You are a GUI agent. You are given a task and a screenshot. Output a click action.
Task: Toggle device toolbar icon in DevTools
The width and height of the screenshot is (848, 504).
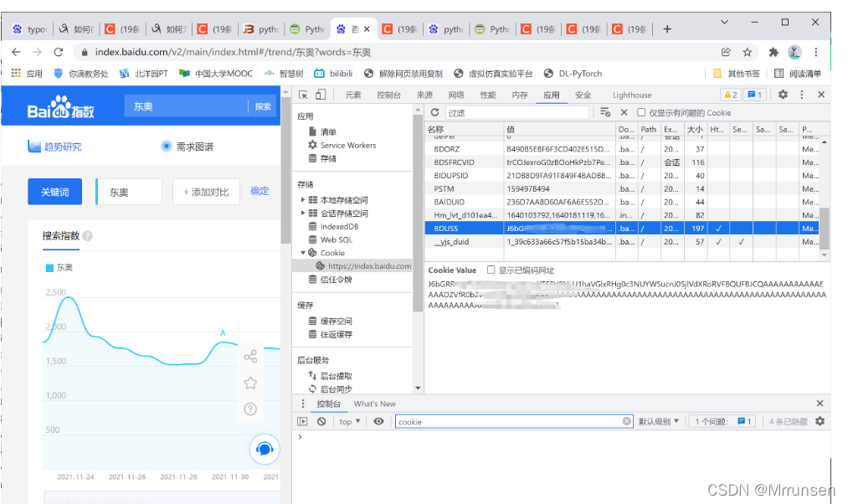(321, 95)
